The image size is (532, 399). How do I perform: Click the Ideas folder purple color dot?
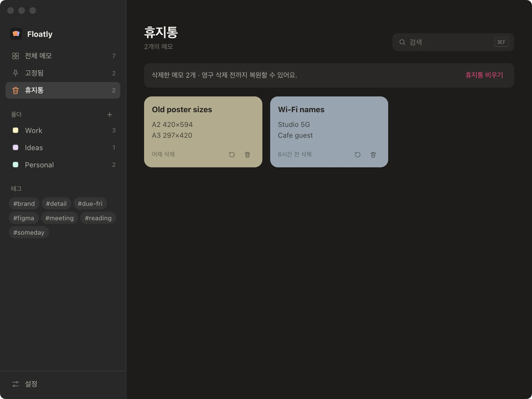pyautogui.click(x=16, y=147)
